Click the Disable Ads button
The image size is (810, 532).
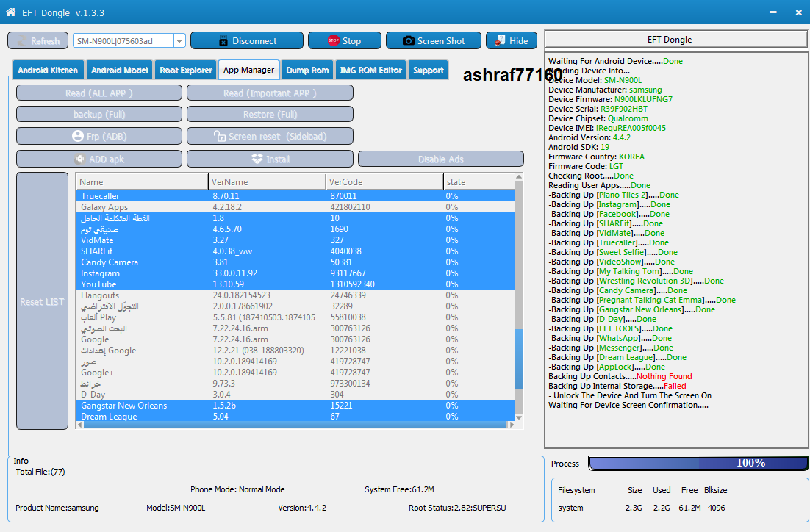pos(440,159)
